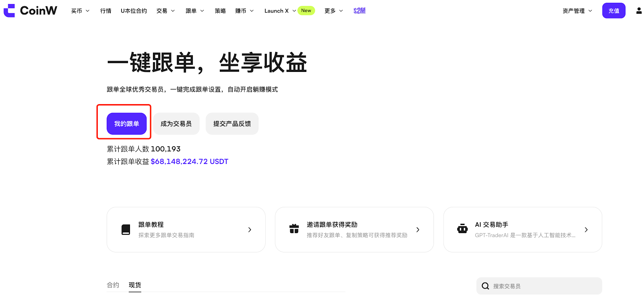Open the 行情 menu item
Screen dimensions: 644x297
106,11
